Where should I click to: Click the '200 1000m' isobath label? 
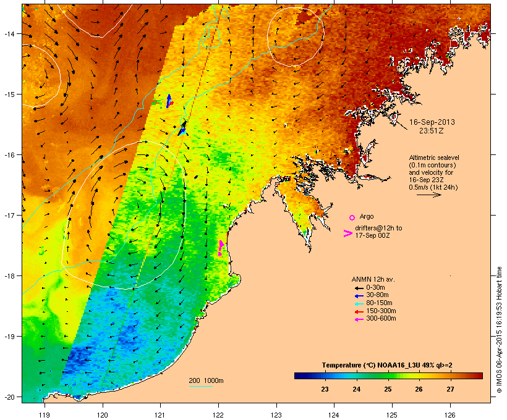[206, 380]
